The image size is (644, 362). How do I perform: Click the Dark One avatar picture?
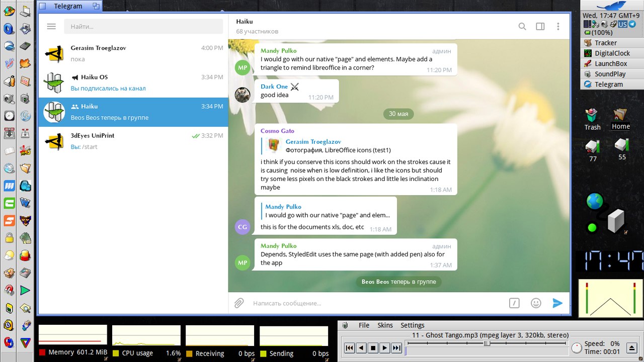[x=243, y=95]
